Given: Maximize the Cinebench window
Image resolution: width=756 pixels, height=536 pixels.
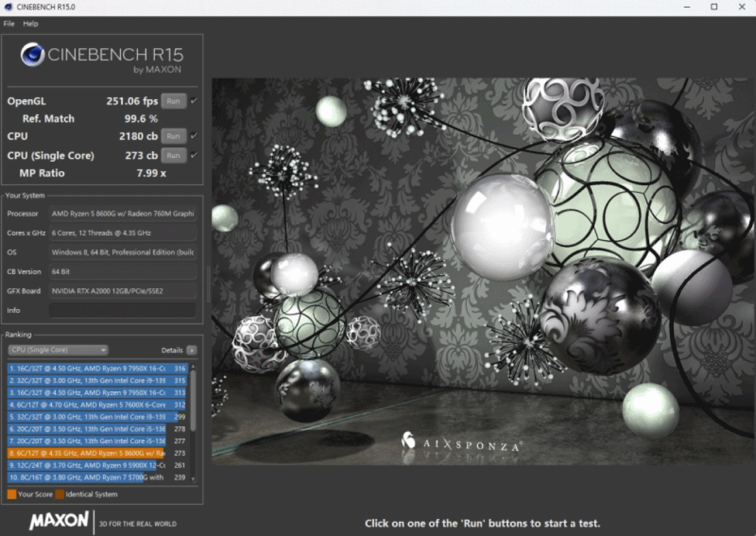Looking at the screenshot, I should point(714,7).
